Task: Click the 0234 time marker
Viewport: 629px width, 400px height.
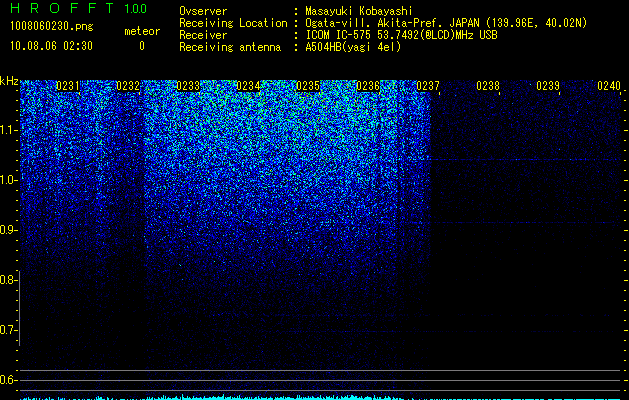Action: click(248, 86)
